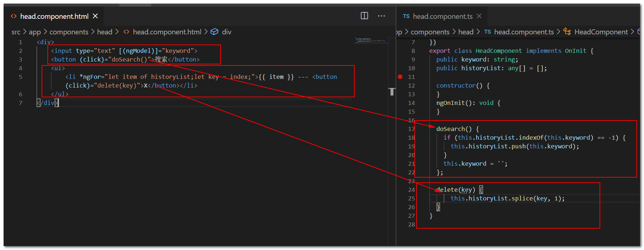Place cursor on 'doSearch()' method definition
This screenshot has width=644, height=250.
click(454, 129)
